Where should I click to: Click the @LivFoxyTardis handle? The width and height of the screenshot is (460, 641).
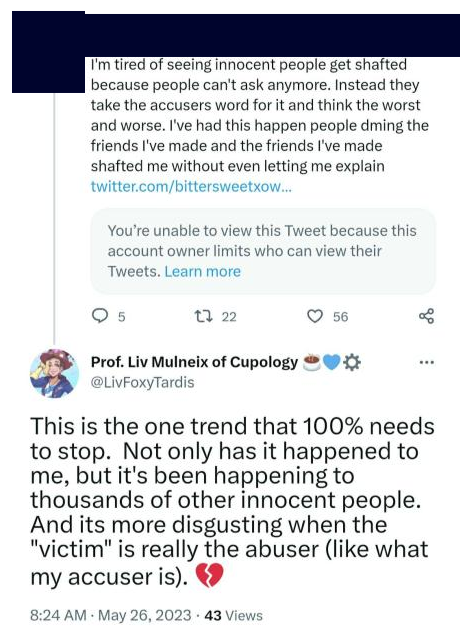coord(142,382)
